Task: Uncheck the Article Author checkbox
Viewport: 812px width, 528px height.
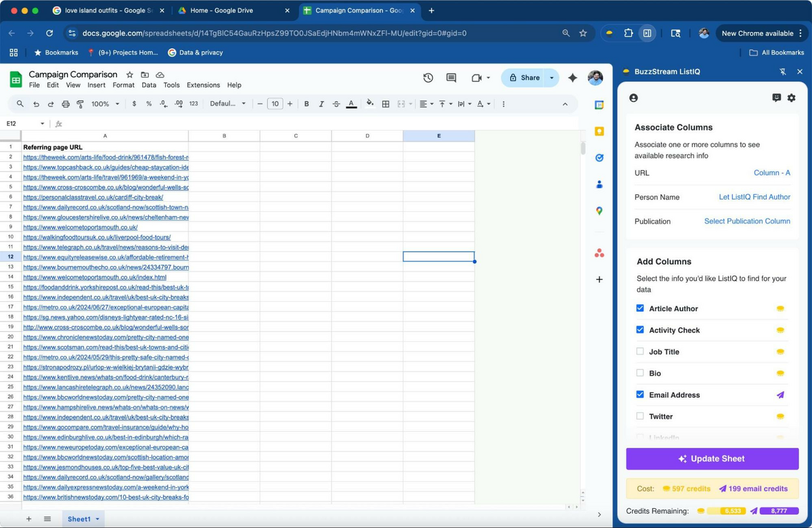Action: pos(639,308)
